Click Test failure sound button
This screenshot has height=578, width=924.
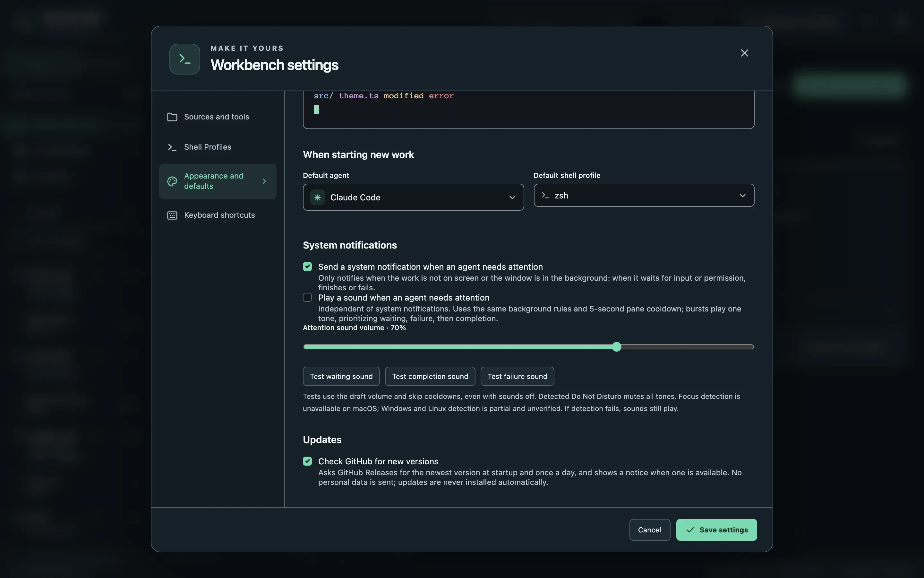coord(518,377)
